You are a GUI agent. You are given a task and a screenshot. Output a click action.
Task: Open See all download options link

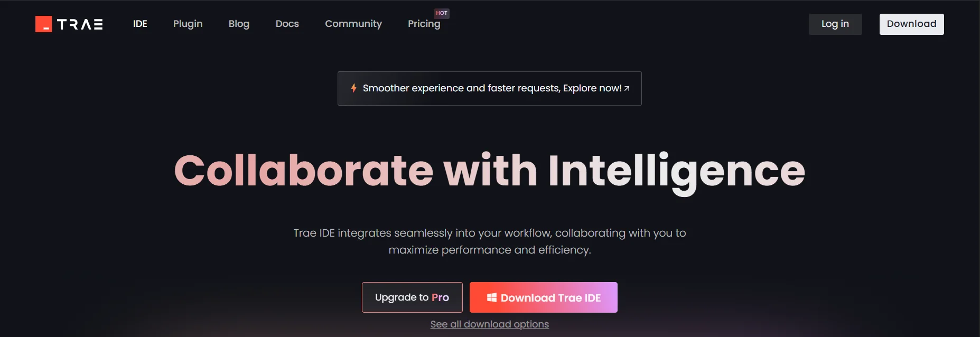click(489, 324)
